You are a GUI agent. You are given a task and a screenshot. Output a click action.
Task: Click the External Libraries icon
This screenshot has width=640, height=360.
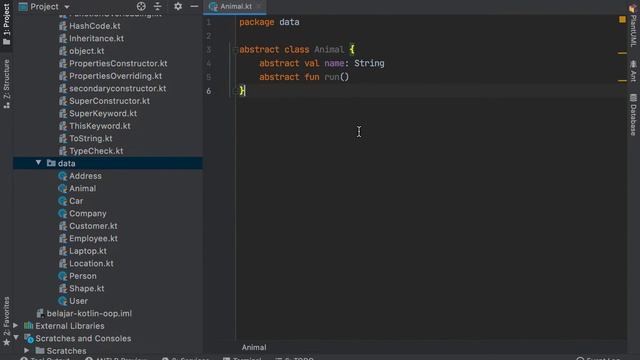[x=29, y=326]
